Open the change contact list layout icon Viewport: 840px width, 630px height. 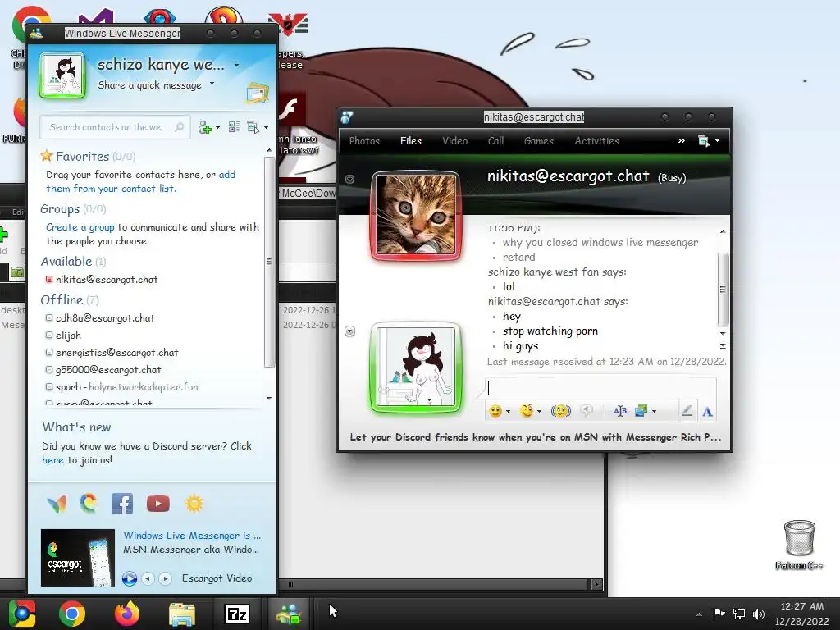234,127
